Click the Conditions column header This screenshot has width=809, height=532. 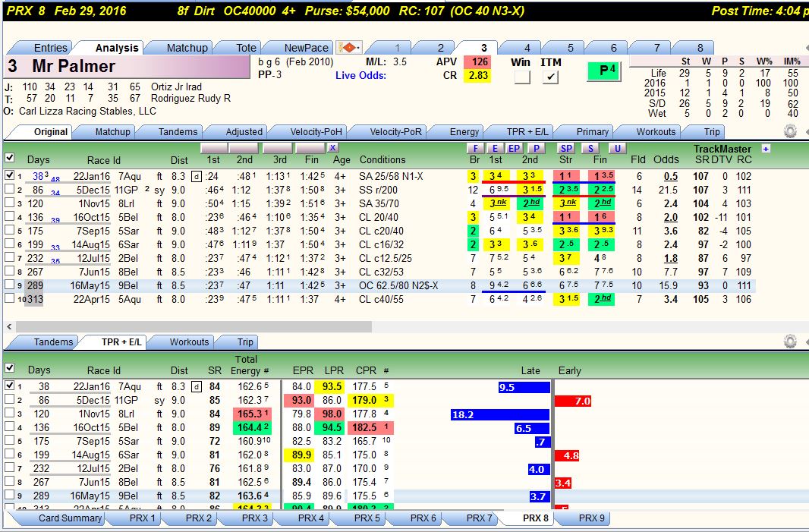pyautogui.click(x=382, y=160)
